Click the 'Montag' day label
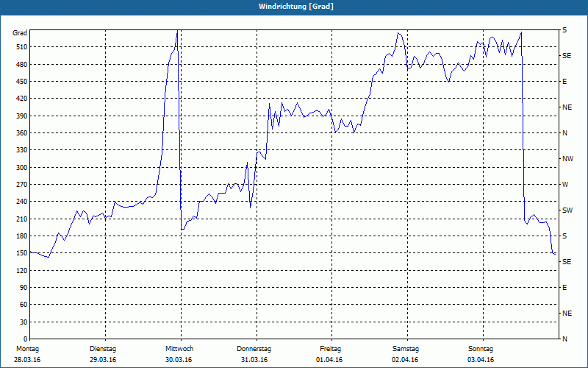The image size is (588, 368). 27,349
